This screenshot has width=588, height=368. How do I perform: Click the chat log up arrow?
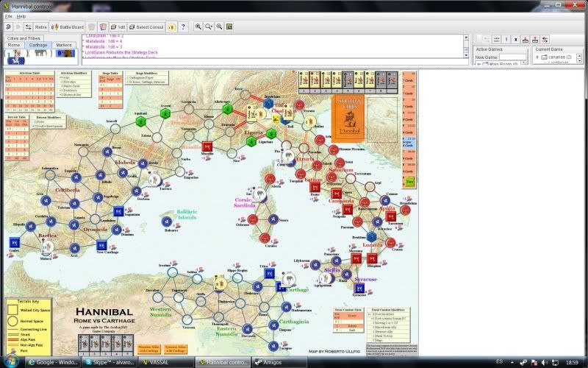[466, 38]
